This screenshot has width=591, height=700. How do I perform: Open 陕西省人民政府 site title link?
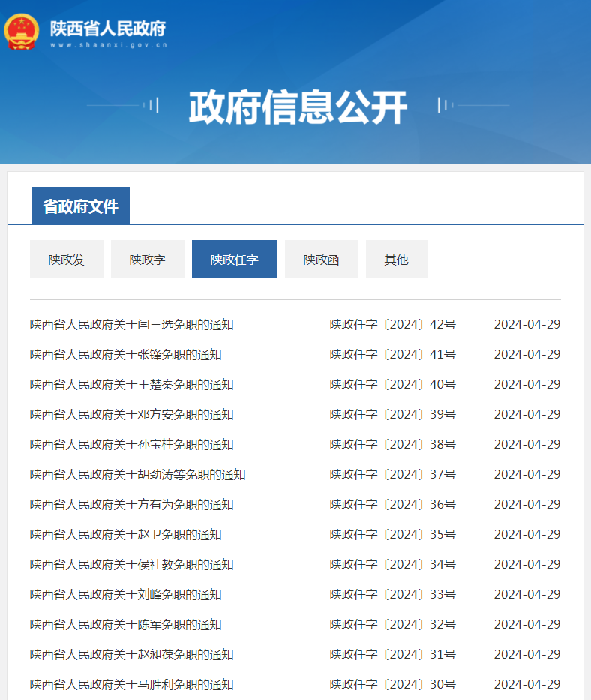click(x=107, y=29)
